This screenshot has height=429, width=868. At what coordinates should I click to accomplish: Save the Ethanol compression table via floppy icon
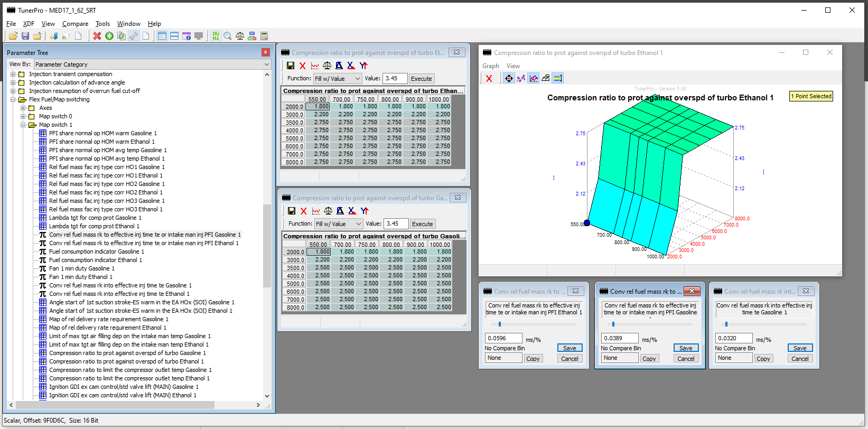(x=290, y=66)
